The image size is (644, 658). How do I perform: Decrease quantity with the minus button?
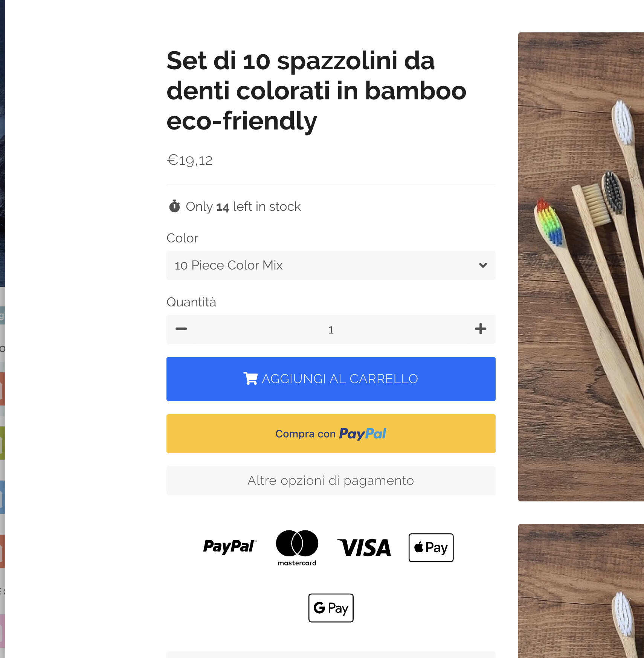coord(181,329)
